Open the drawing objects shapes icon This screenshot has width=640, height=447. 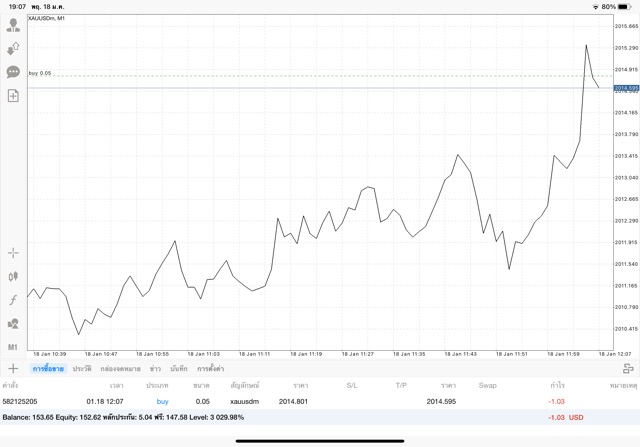click(x=13, y=323)
